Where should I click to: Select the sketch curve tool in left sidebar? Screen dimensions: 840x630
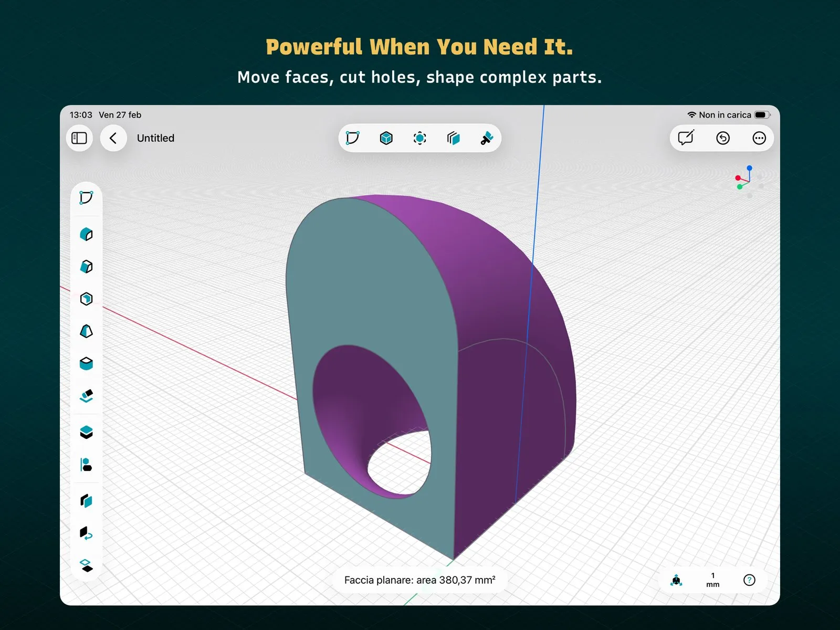click(x=86, y=198)
